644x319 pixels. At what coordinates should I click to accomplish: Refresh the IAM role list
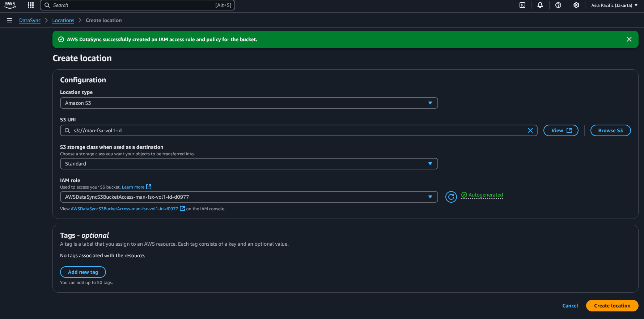click(451, 197)
